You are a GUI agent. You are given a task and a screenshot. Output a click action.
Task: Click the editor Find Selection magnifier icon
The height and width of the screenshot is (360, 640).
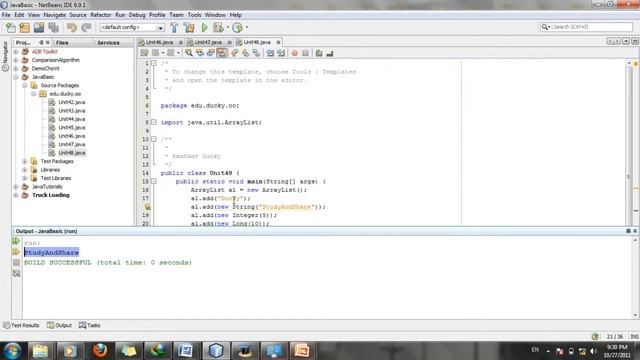tap(189, 53)
